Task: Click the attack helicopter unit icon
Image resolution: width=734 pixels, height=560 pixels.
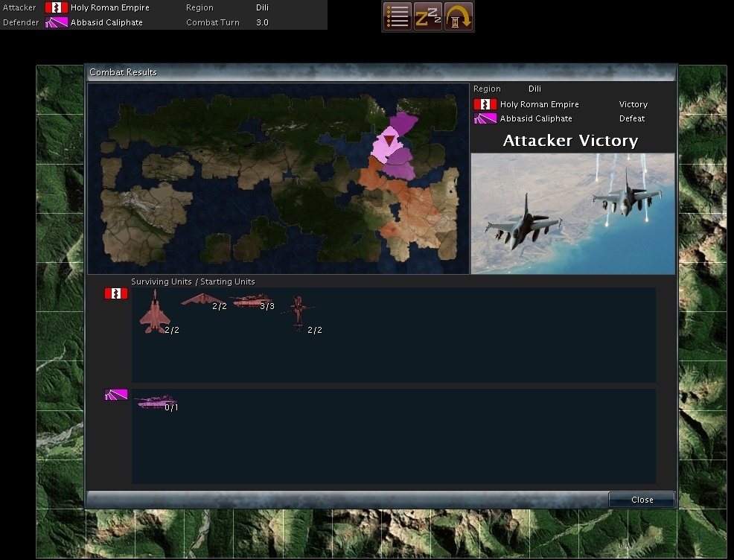Action: click(x=297, y=310)
